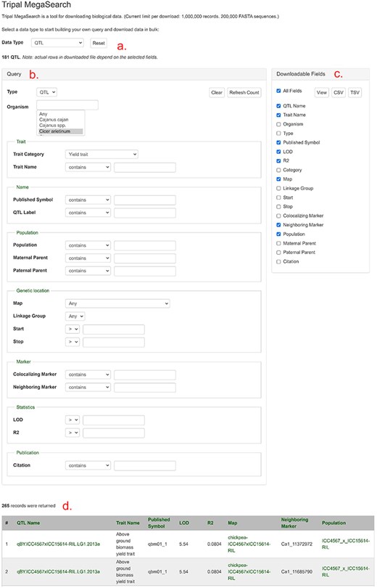Open row 1 qBY.ICC4567xICC15614-RIL.LG1.2013a link

[58, 544]
